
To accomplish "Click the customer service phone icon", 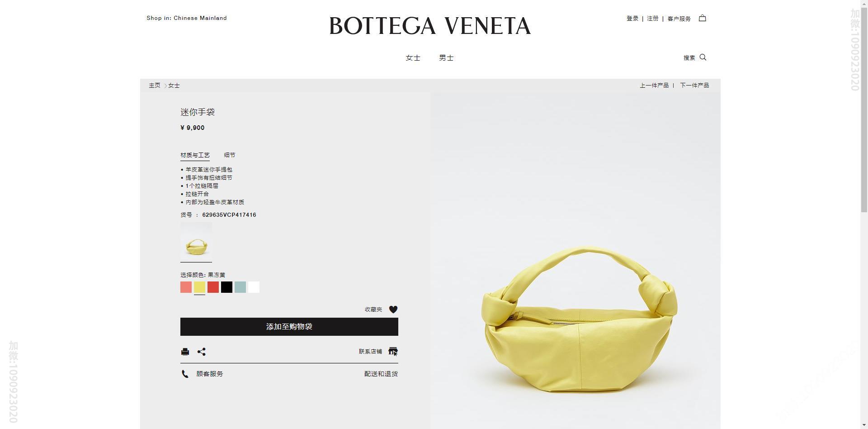I will pos(185,374).
